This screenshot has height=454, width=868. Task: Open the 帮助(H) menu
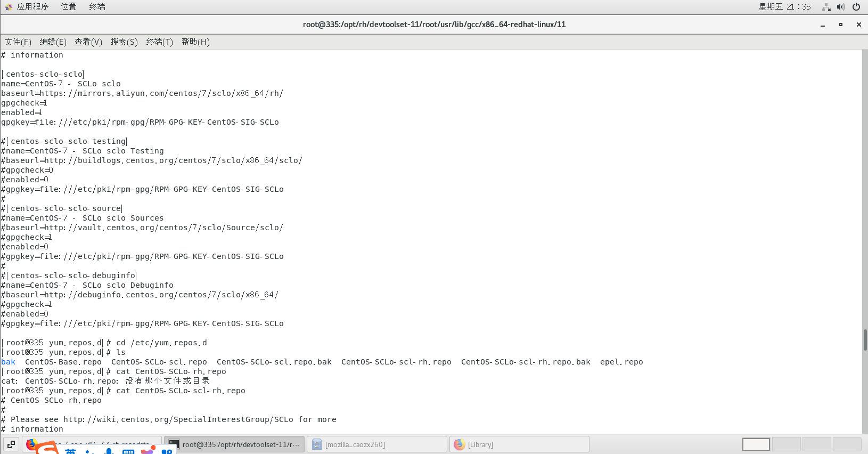click(195, 42)
